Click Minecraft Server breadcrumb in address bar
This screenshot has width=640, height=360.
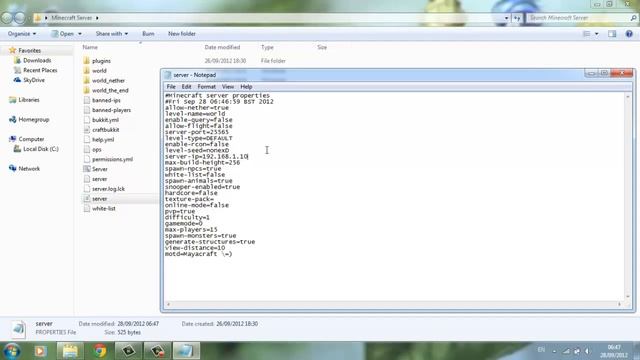[x=72, y=18]
